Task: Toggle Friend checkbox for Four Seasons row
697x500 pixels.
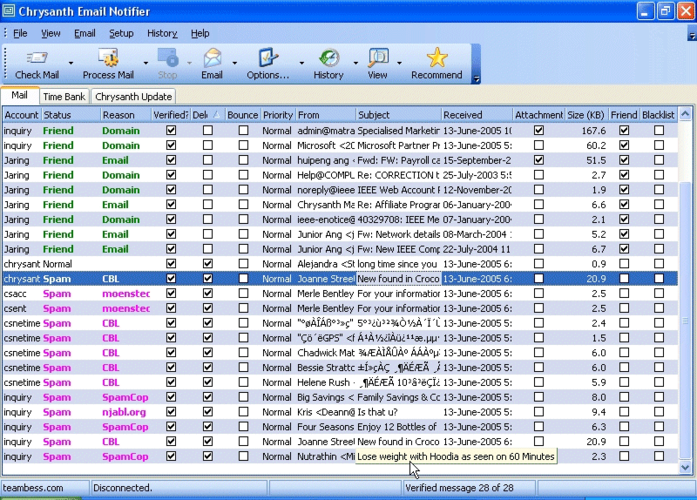Action: tap(624, 427)
